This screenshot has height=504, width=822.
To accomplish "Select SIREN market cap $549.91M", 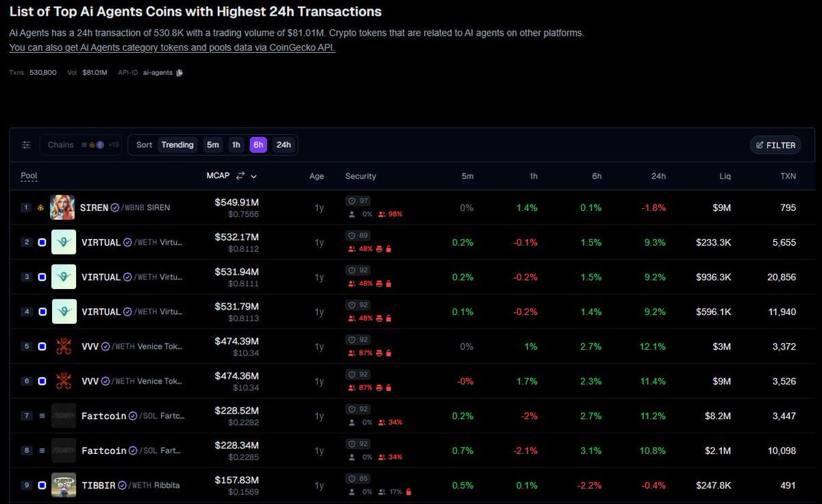I will (x=237, y=202).
